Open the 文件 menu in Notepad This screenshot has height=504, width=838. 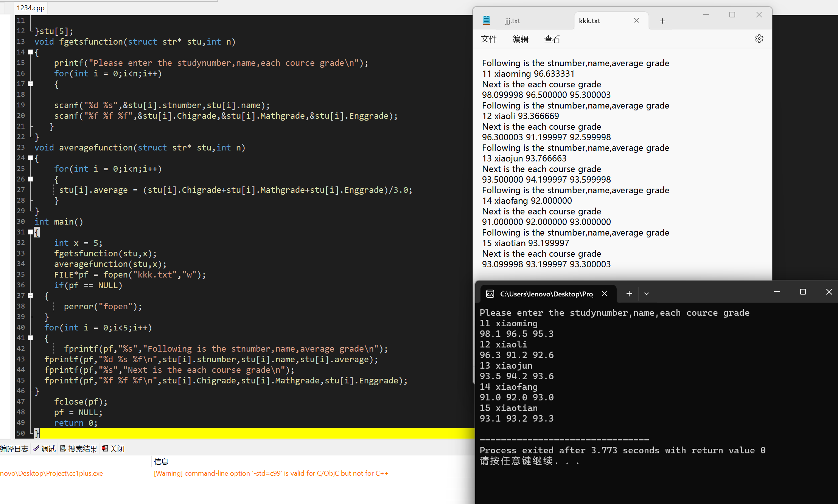488,39
